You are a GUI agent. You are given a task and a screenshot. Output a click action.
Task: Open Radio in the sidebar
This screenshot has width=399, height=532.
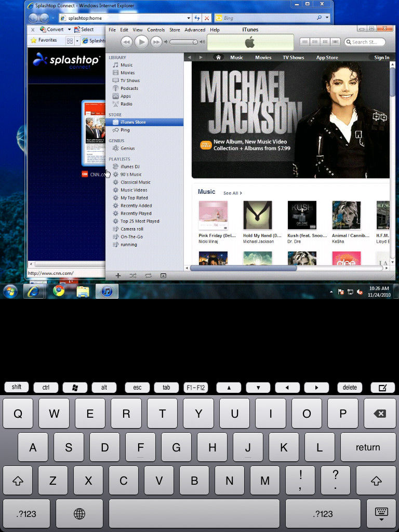coord(126,104)
